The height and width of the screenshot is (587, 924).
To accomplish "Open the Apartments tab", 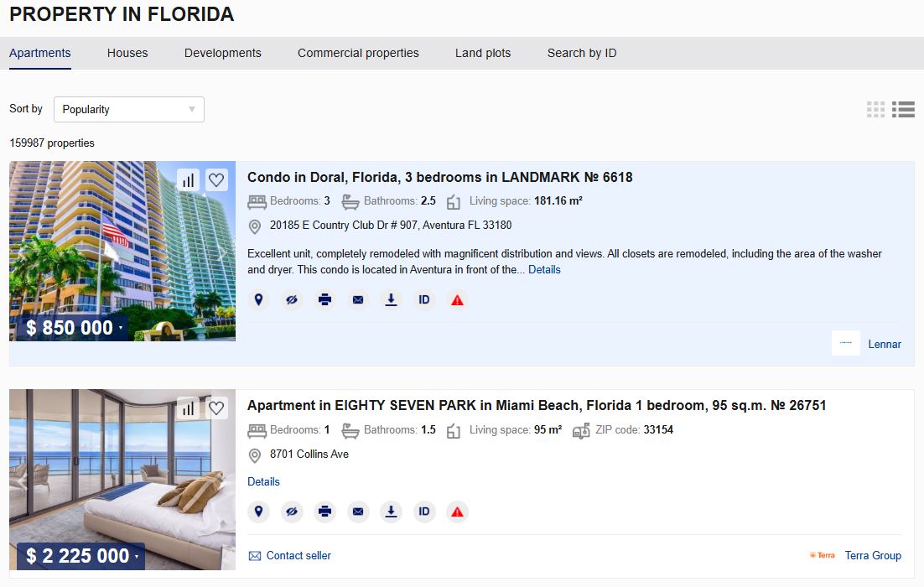I will coord(40,53).
